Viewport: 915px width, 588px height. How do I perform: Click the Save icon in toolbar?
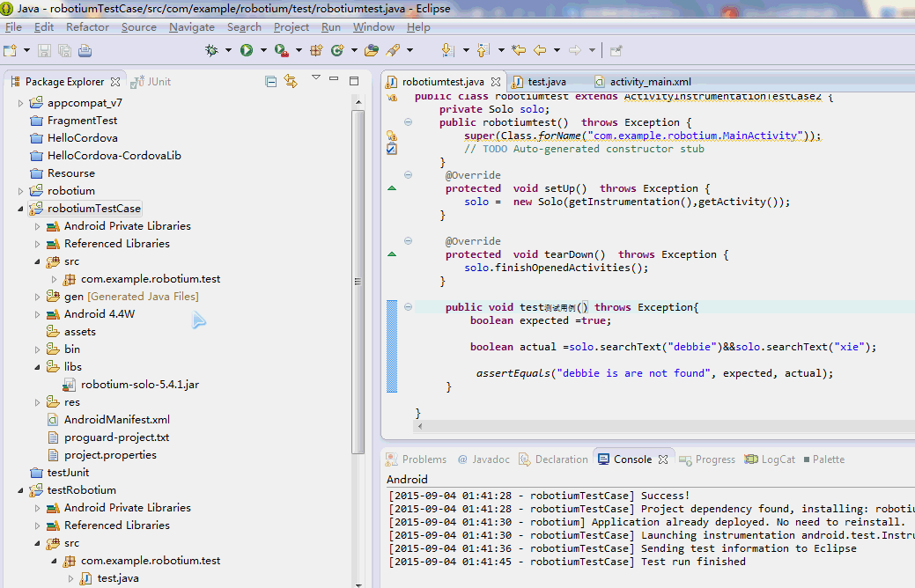pyautogui.click(x=44, y=51)
